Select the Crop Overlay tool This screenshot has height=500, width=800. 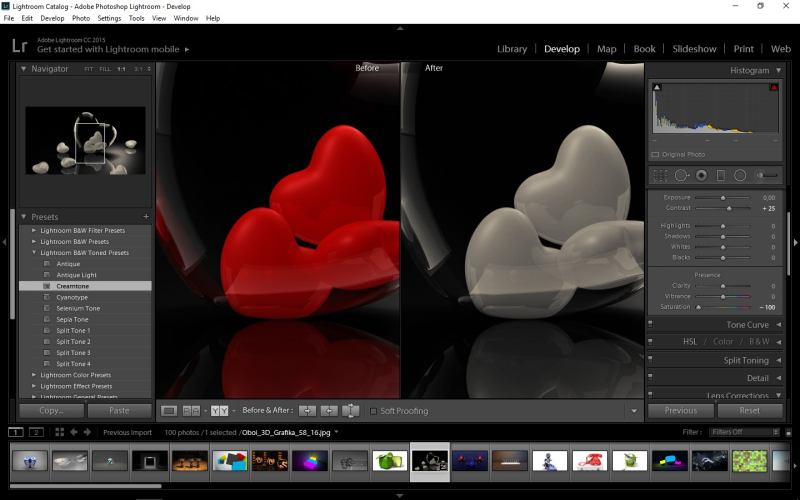click(x=660, y=175)
